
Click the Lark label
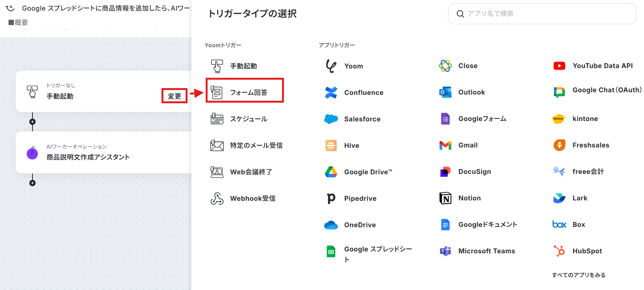[580, 198]
